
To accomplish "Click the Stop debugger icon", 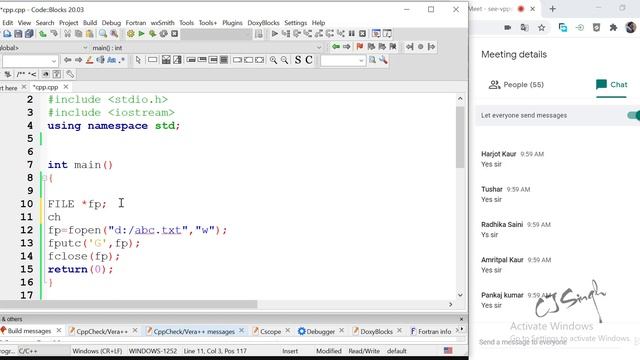I will tap(362, 34).
